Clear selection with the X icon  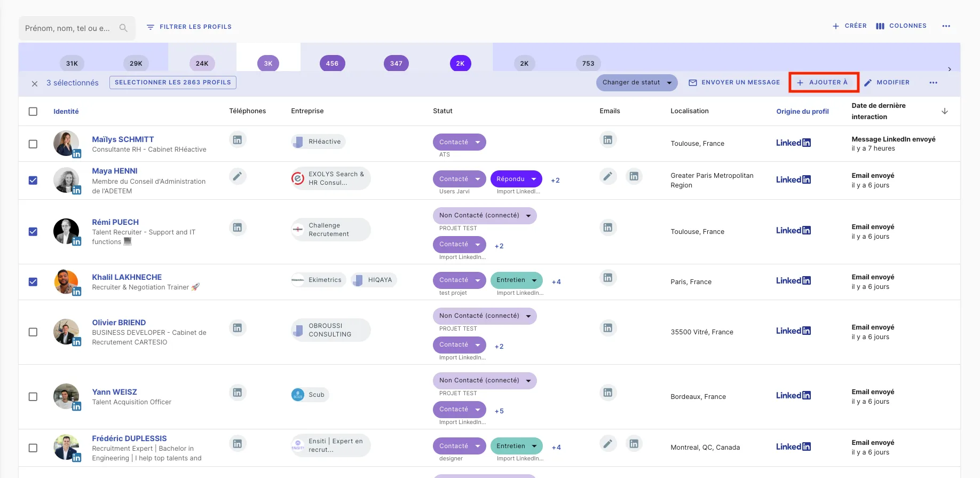pyautogui.click(x=35, y=83)
